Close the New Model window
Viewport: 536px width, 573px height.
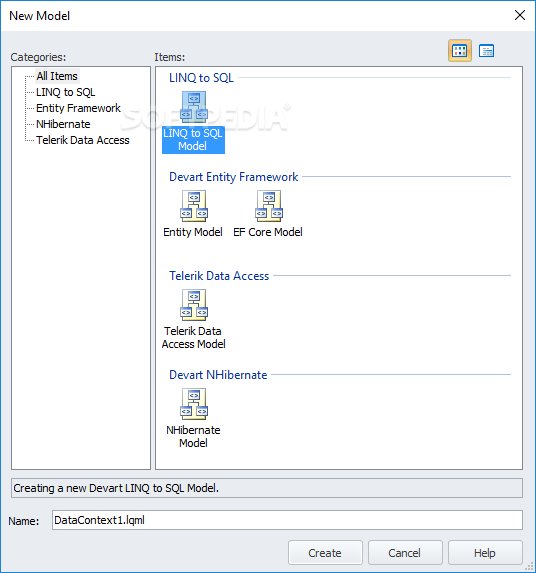(x=520, y=15)
